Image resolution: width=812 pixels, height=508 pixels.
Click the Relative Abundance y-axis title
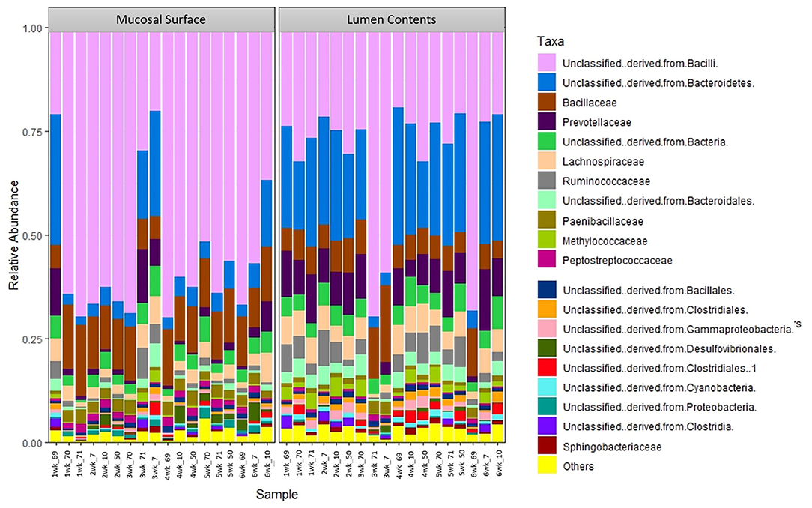point(13,235)
